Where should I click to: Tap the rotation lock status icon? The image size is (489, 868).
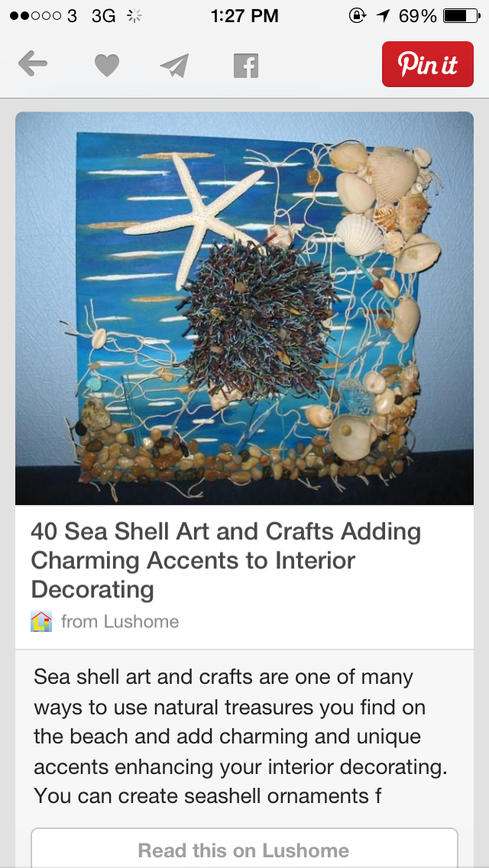[357, 16]
